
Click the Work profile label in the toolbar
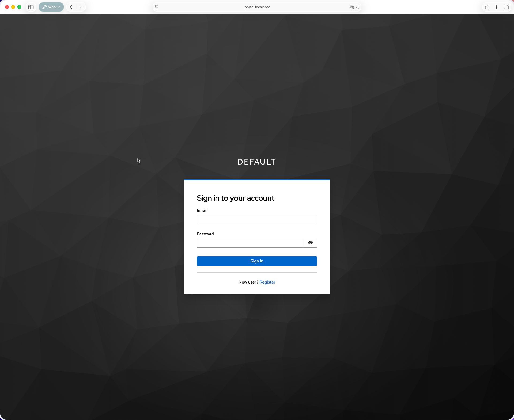[x=52, y=7]
